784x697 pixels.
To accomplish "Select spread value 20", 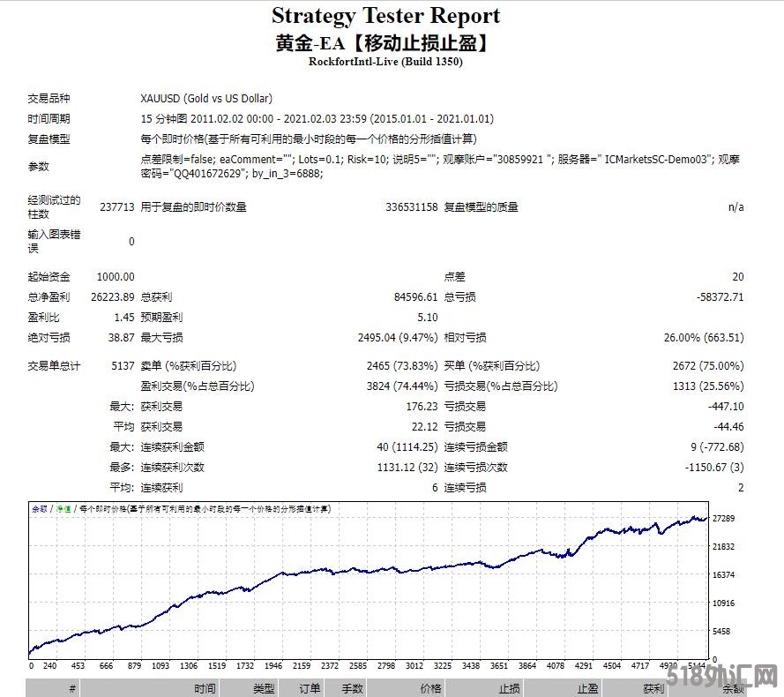I will pyautogui.click(x=738, y=277).
